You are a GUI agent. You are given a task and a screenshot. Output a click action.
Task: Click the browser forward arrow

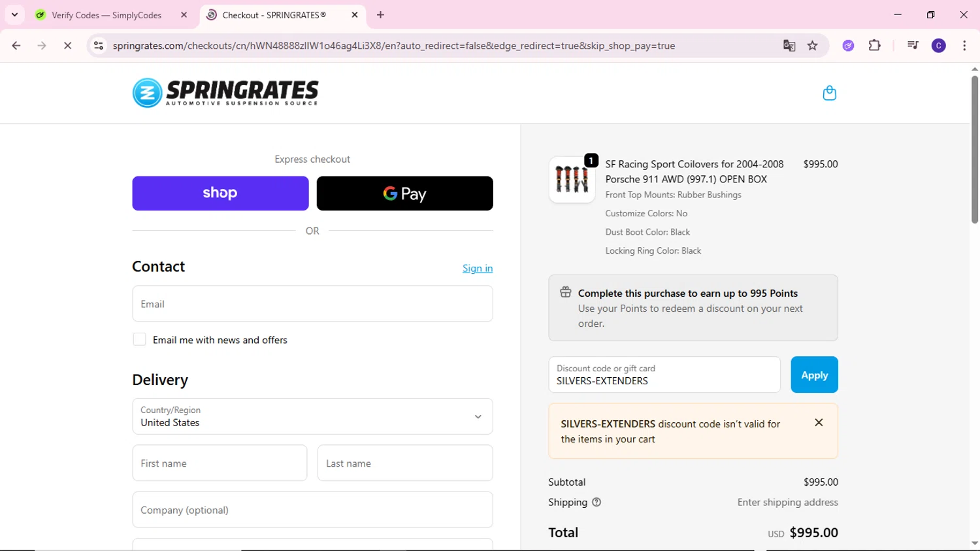coord(42,46)
